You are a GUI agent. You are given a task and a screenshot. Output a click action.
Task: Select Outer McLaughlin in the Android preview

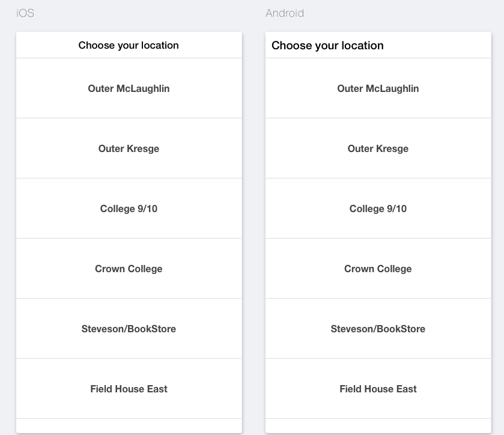pyautogui.click(x=378, y=88)
